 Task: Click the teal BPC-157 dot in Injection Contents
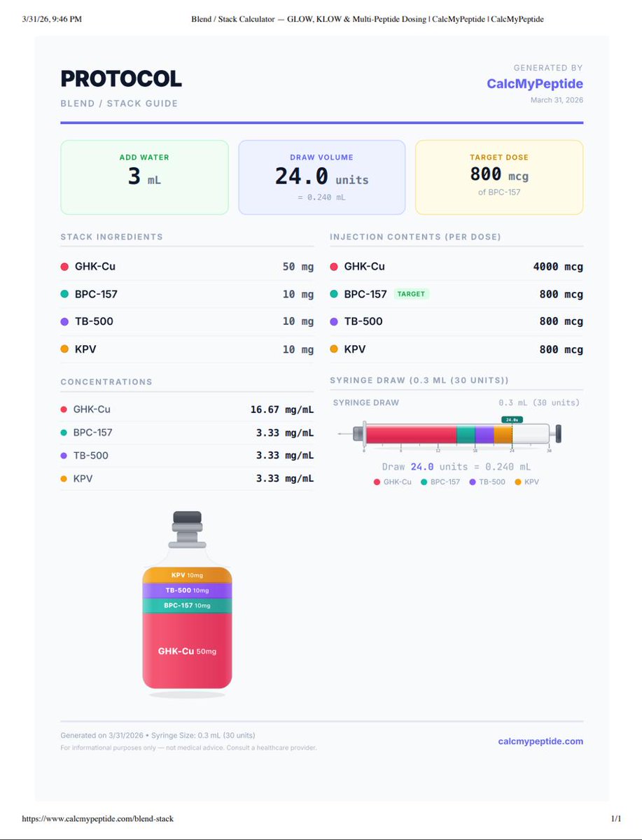coord(333,294)
